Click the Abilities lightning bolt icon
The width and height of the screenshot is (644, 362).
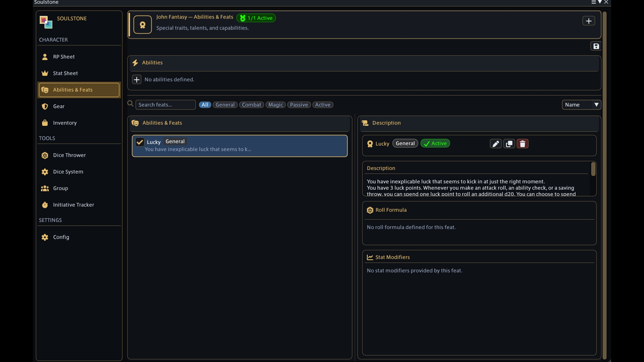[x=135, y=63]
